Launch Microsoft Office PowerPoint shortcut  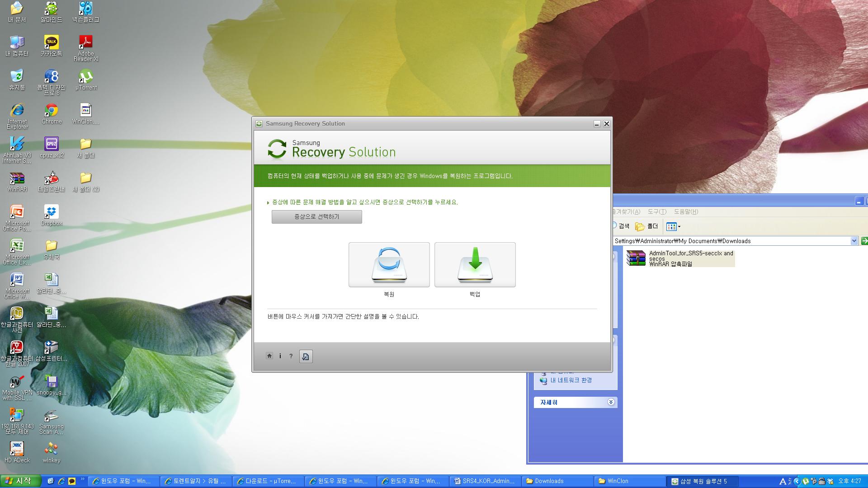17,218
